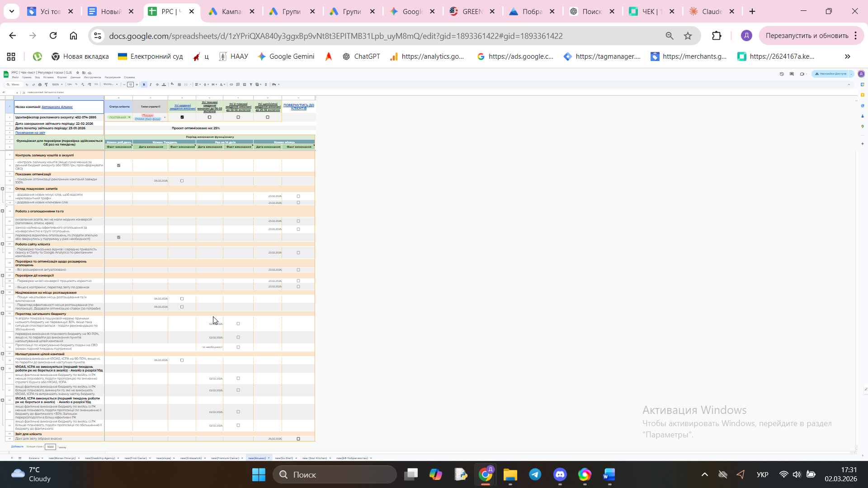Uncheck the daily tasks completed checkbox
The image size is (868, 488).
tap(182, 117)
